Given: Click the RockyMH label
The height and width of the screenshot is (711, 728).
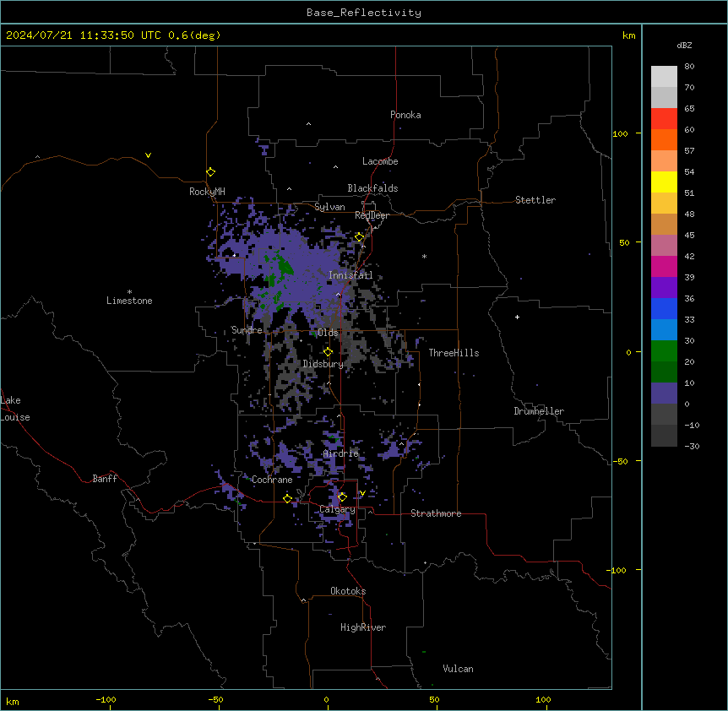Looking at the screenshot, I should click(x=207, y=192).
